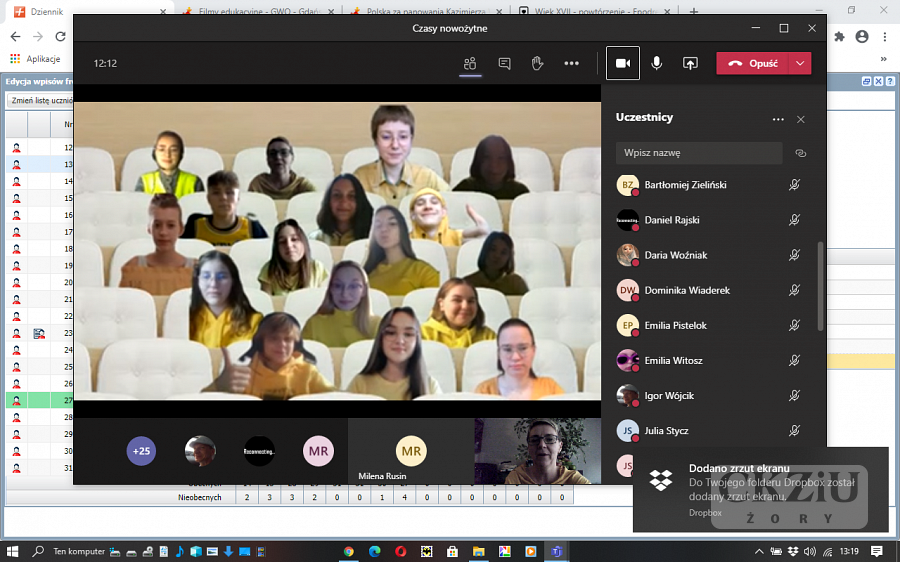Open participants panel more options ellipsis
Screen dimensions: 900x562
coord(778,119)
